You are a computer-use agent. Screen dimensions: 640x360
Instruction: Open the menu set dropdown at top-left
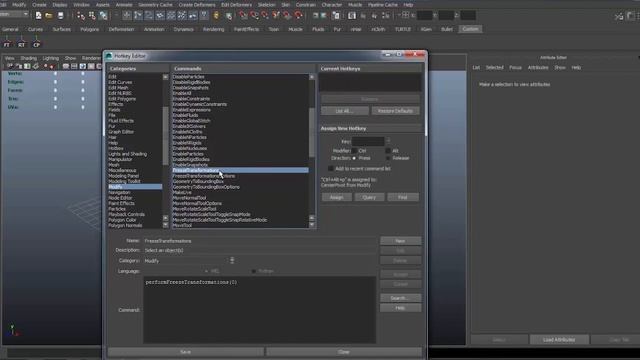(15, 14)
